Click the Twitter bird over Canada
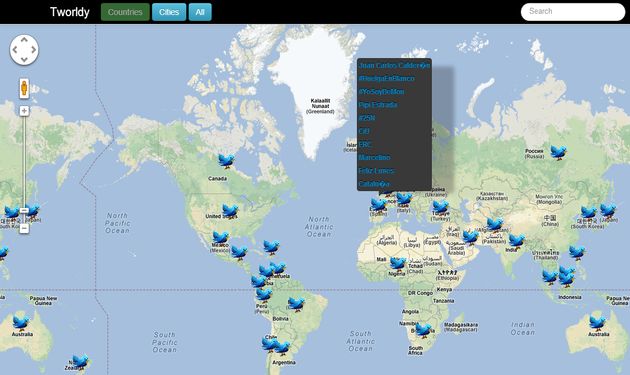 (x=226, y=161)
